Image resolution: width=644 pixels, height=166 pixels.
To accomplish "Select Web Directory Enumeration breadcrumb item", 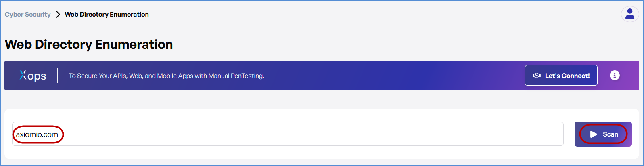I will (x=107, y=15).
